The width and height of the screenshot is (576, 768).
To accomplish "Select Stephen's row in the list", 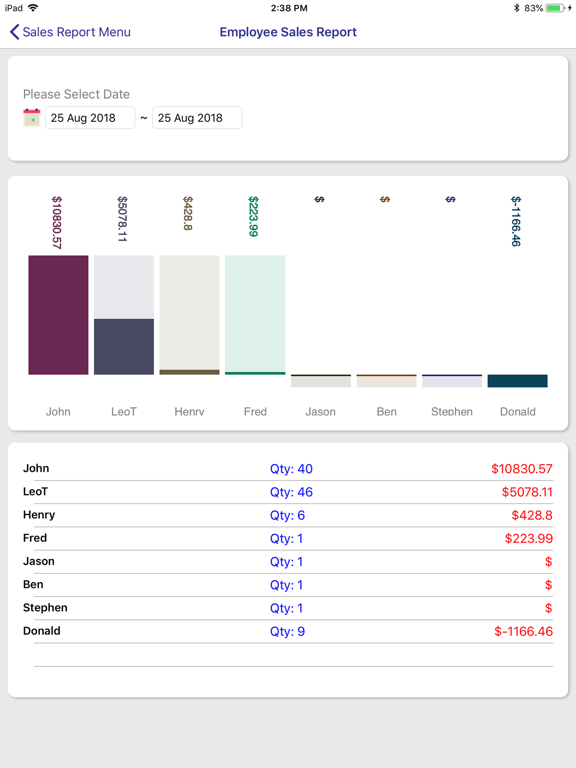I will pos(288,608).
